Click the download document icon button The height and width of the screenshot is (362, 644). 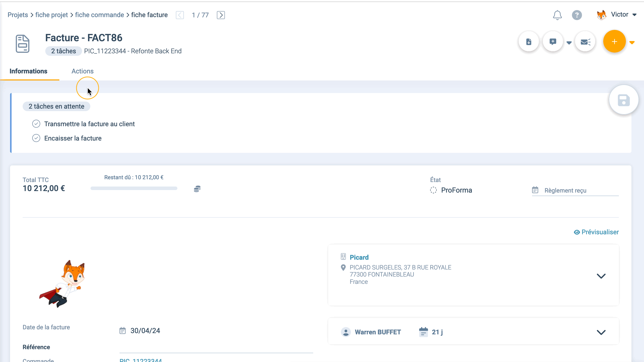coord(529,42)
